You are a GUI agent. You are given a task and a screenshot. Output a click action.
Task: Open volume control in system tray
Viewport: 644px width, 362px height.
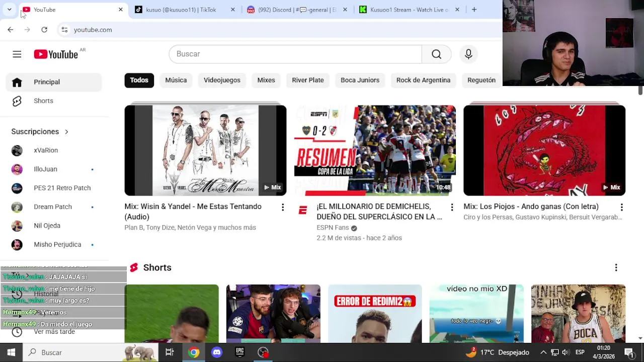566,352
